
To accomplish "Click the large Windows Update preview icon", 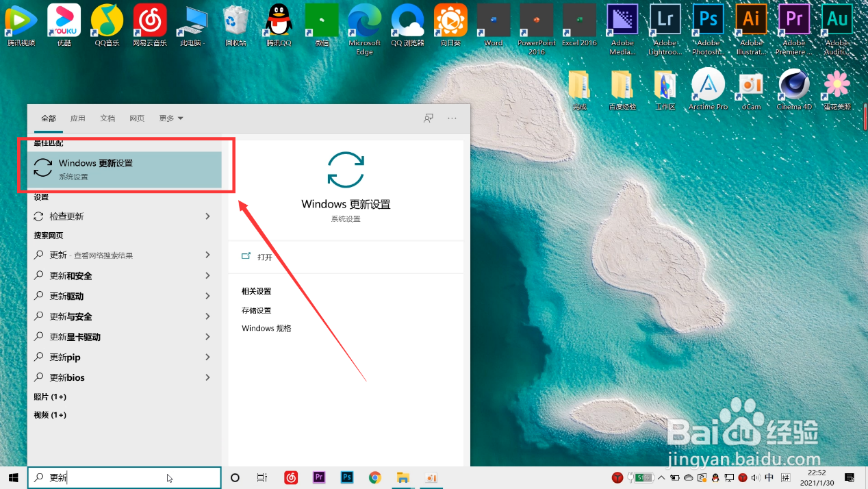I will (346, 169).
